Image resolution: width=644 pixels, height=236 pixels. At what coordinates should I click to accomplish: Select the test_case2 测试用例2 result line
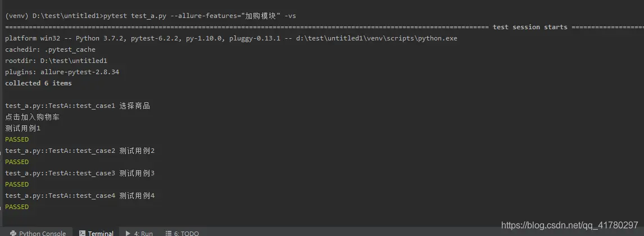tap(80, 151)
